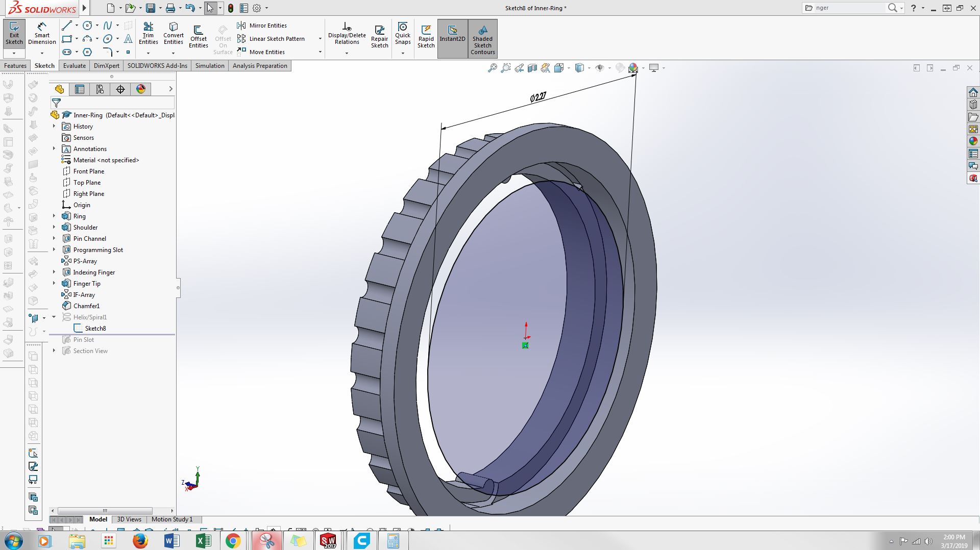This screenshot has width=980, height=550.
Task: Open the ConfigurationManager tab icon
Action: coord(100,89)
